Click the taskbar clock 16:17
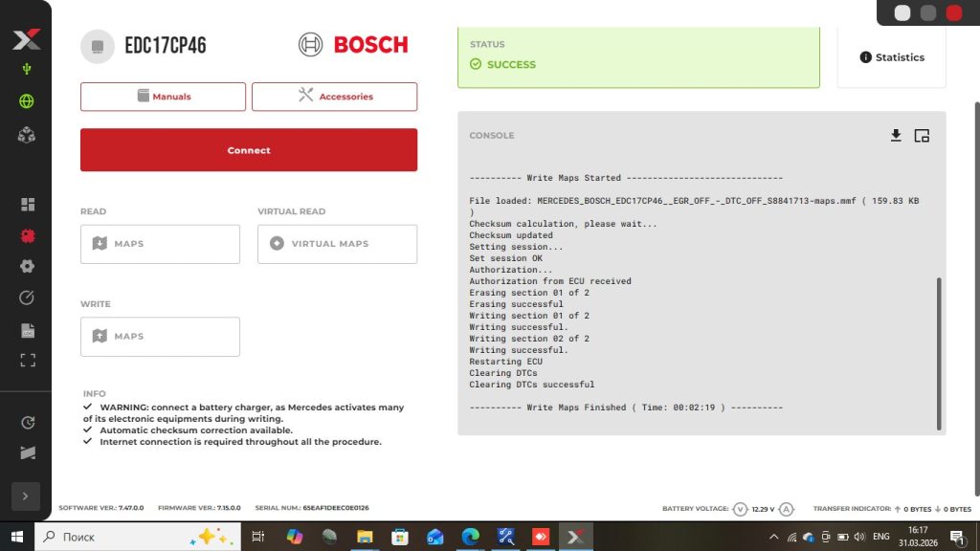 click(918, 530)
